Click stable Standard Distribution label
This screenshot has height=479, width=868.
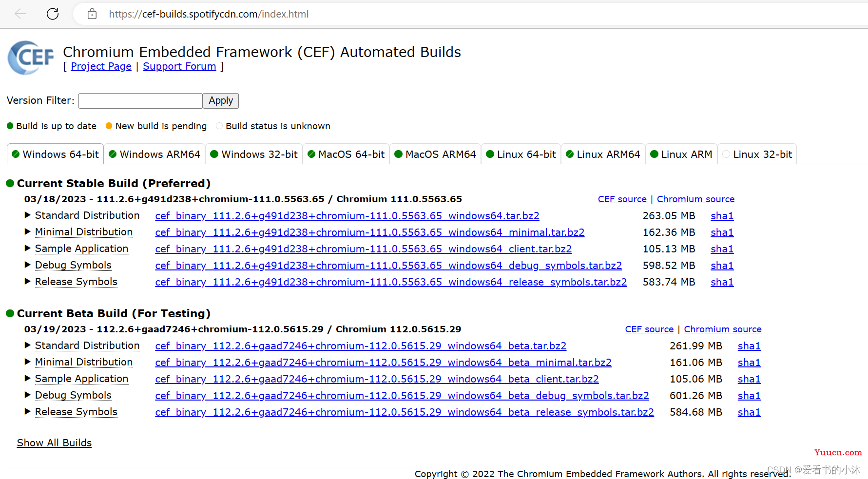click(x=87, y=215)
